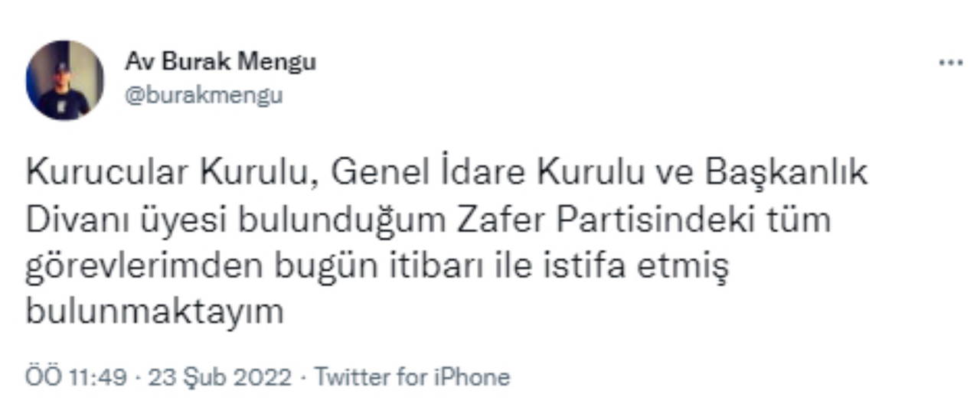The width and height of the screenshot is (980, 407).
Task: Open the Twitter for iPhone source link
Action: point(413,377)
